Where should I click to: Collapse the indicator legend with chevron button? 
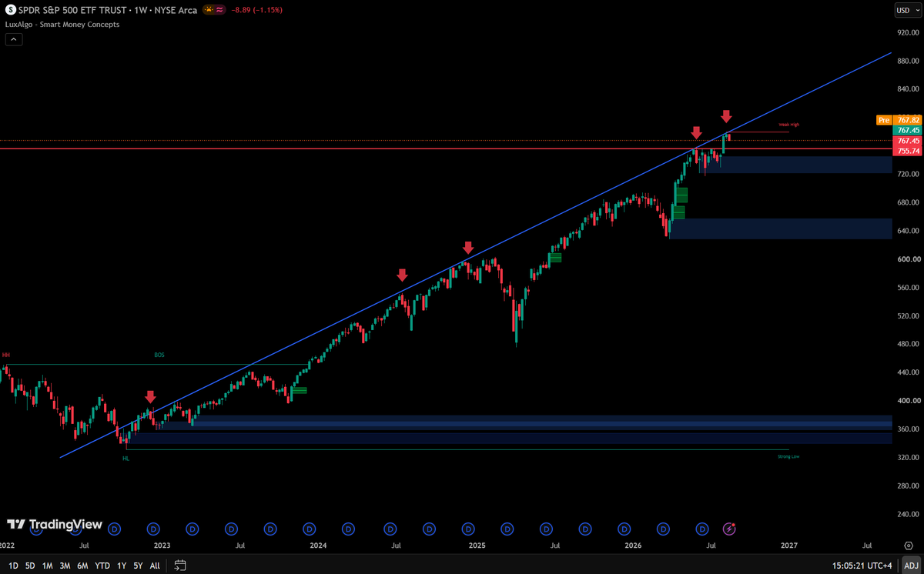coord(13,39)
